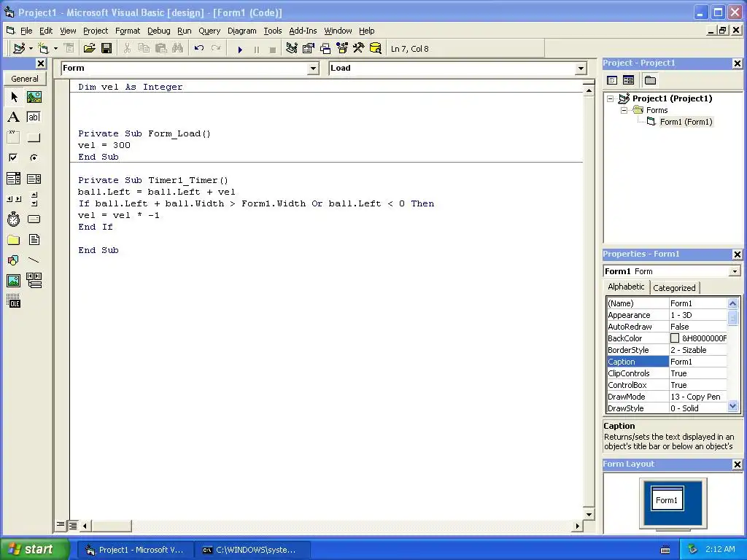Select the Data control in the toolbox

point(34,281)
